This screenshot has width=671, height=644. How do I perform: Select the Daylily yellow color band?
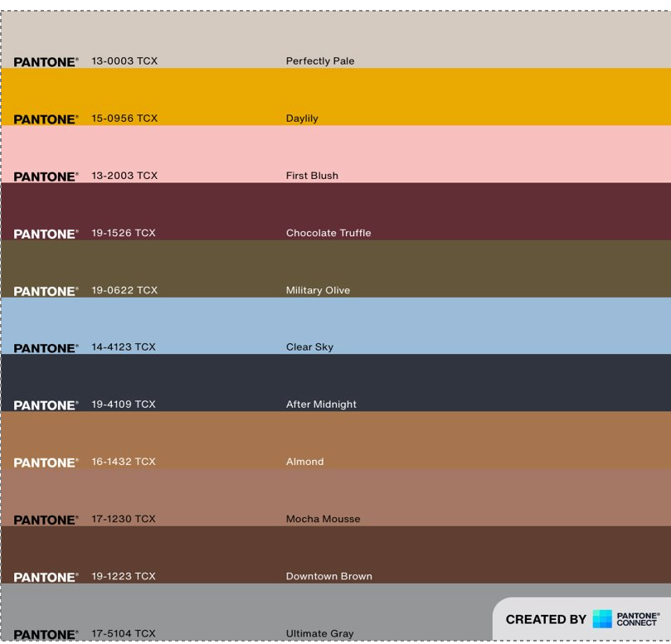336,97
